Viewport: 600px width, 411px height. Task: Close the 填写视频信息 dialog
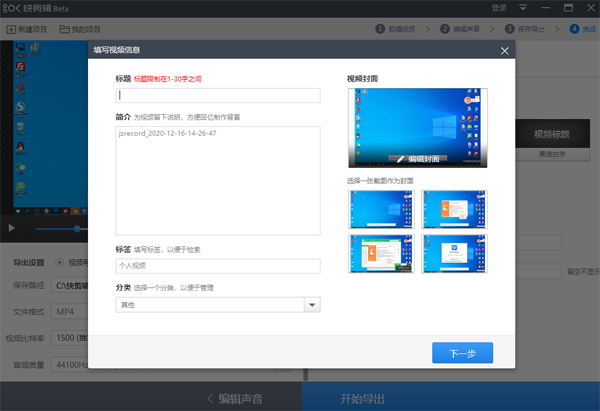click(x=504, y=50)
